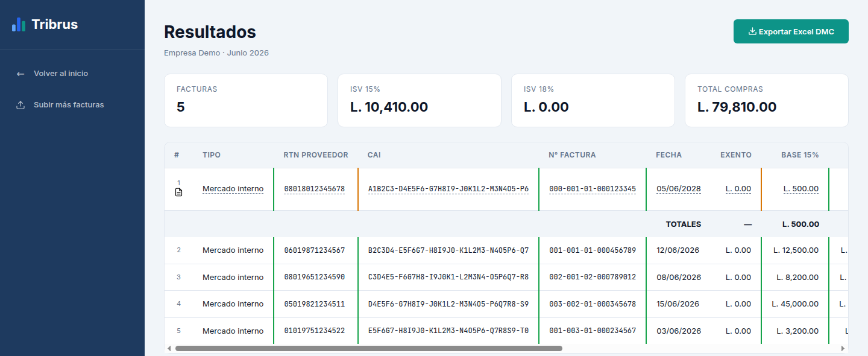
Task: Select invoice 001-001-01-000456789
Action: pyautogui.click(x=593, y=250)
